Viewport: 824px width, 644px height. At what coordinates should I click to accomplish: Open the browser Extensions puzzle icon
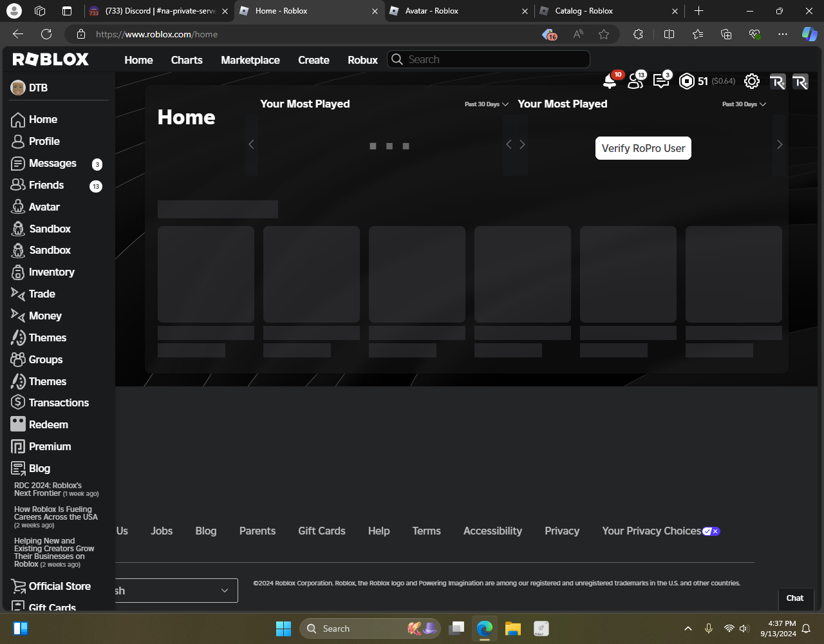[x=638, y=34]
